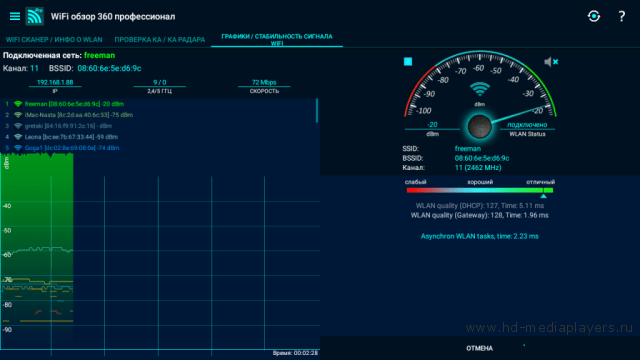Select iMac-Nasta -75 dBm network row
Viewport: 640px width, 360px height.
coord(158,115)
